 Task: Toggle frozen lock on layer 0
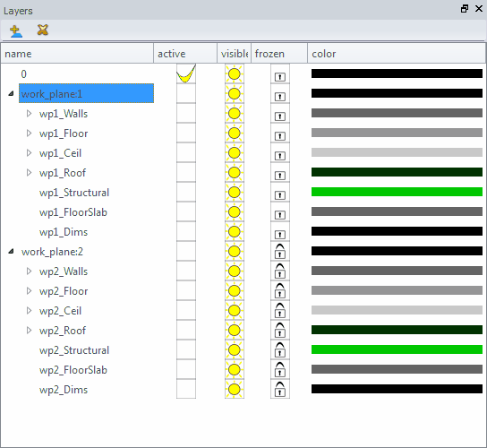point(280,76)
